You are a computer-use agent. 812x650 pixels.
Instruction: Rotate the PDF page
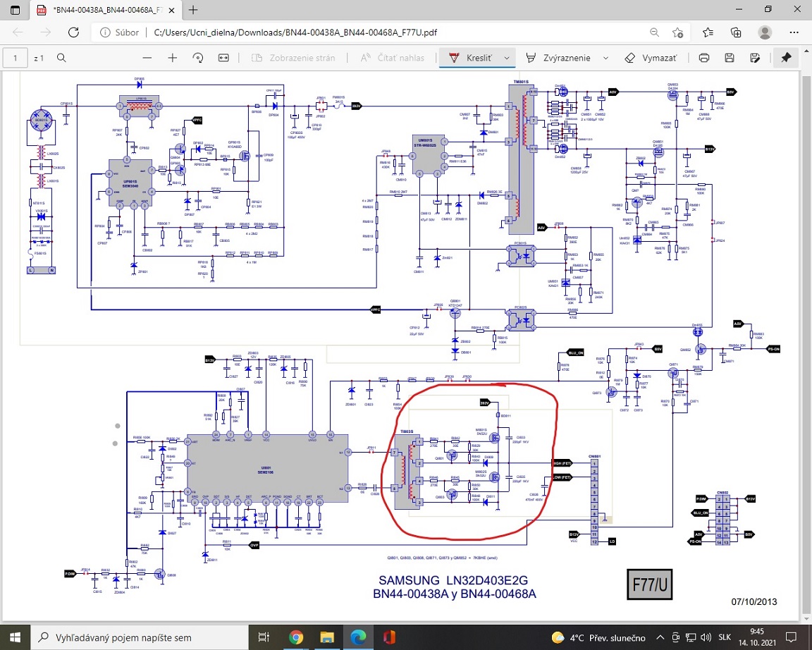pos(198,58)
